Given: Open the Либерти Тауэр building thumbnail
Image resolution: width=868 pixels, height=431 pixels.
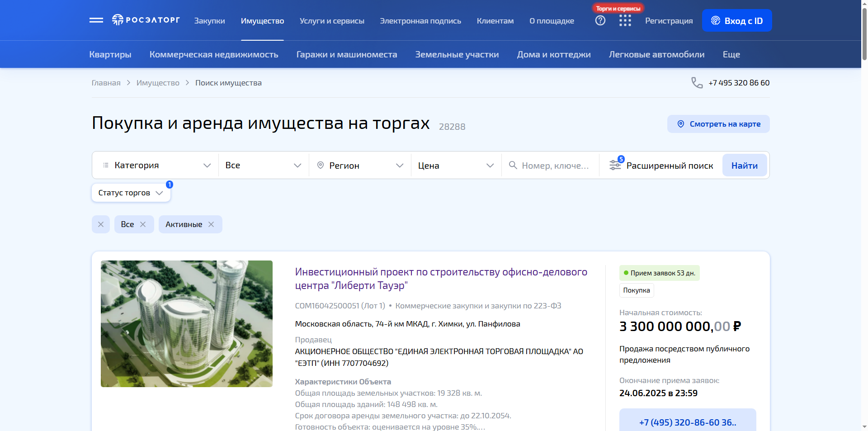Looking at the screenshot, I should (187, 324).
